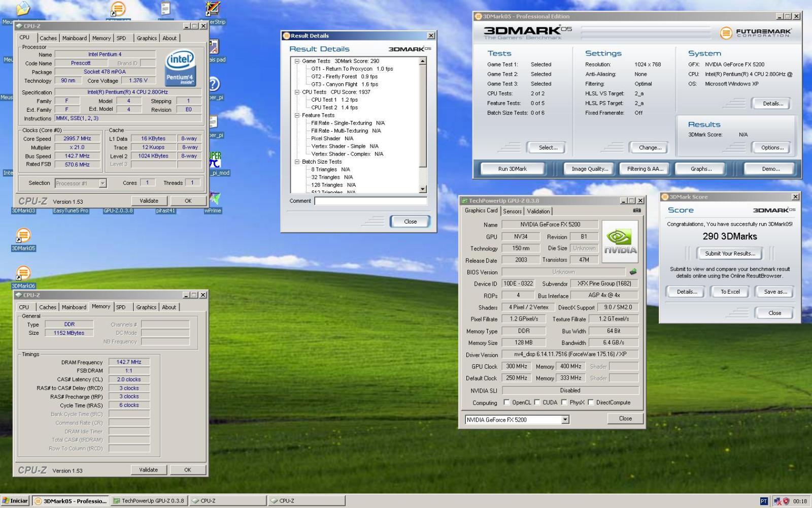Click the network connection tray icon
Screen dimensions: 812x508
point(777,501)
